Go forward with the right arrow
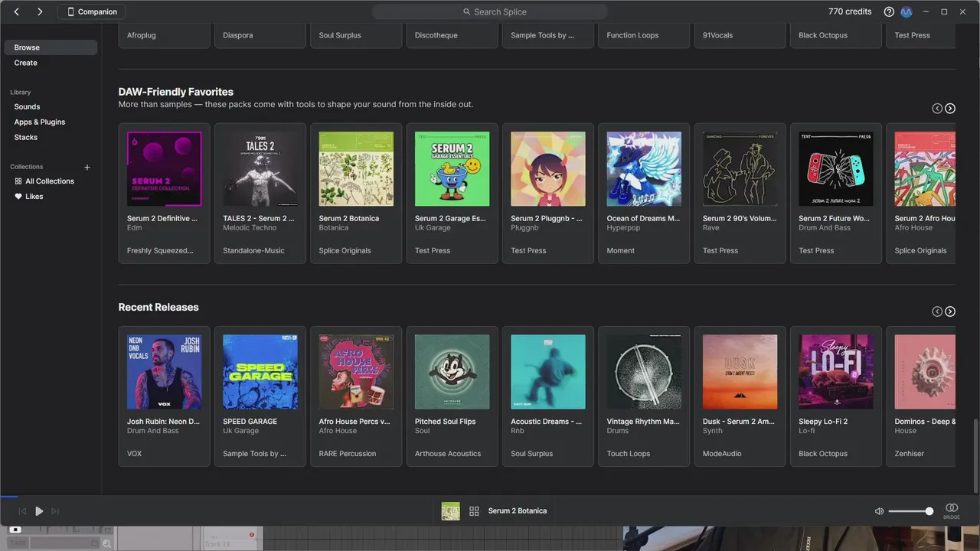This screenshot has height=551, width=980. click(40, 11)
